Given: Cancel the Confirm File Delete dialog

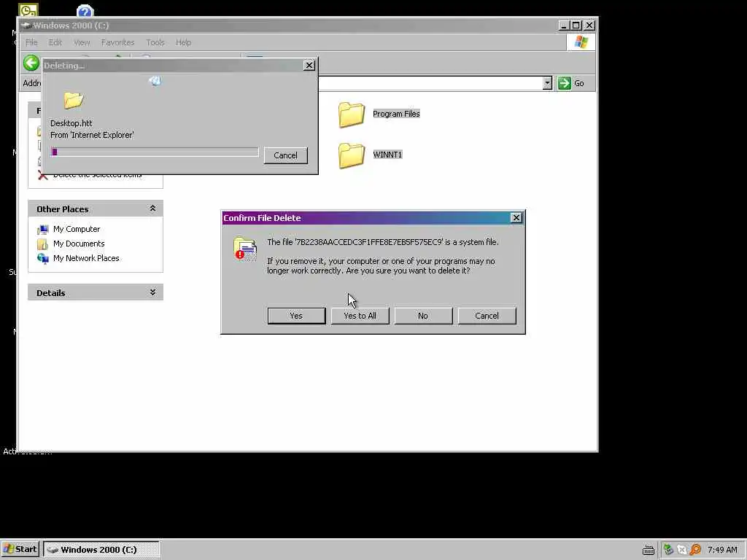Looking at the screenshot, I should pyautogui.click(x=487, y=316).
